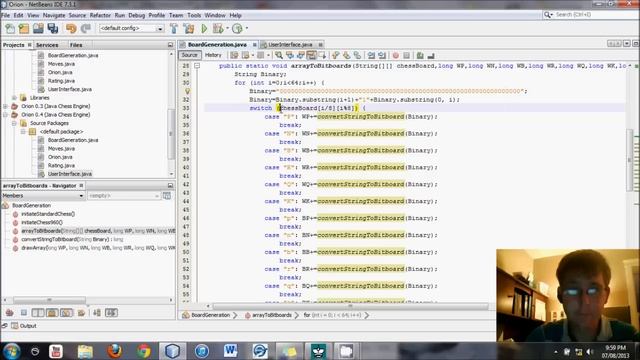
Task: Click the History view button
Action: [x=213, y=55]
